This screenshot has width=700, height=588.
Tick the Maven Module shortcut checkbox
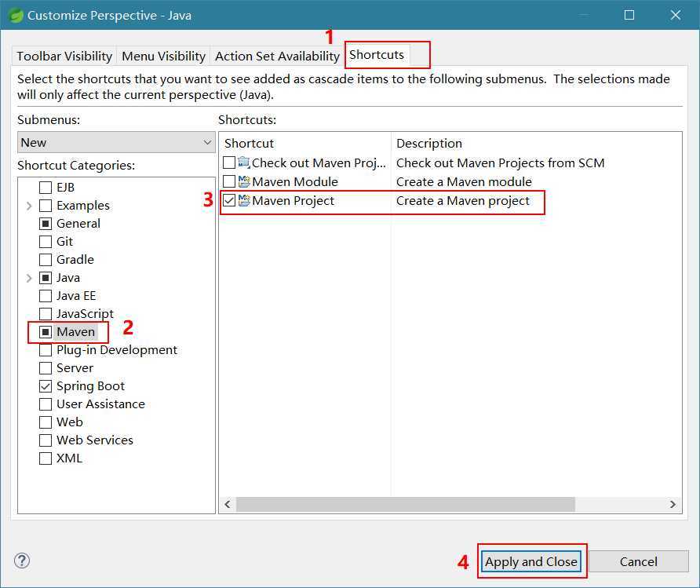[x=229, y=181]
